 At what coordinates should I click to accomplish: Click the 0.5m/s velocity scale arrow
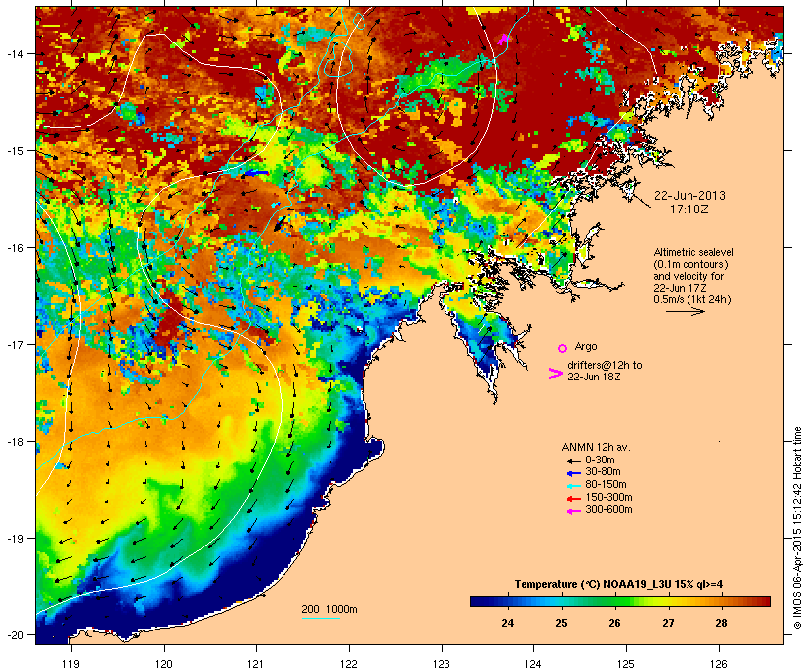click(686, 311)
